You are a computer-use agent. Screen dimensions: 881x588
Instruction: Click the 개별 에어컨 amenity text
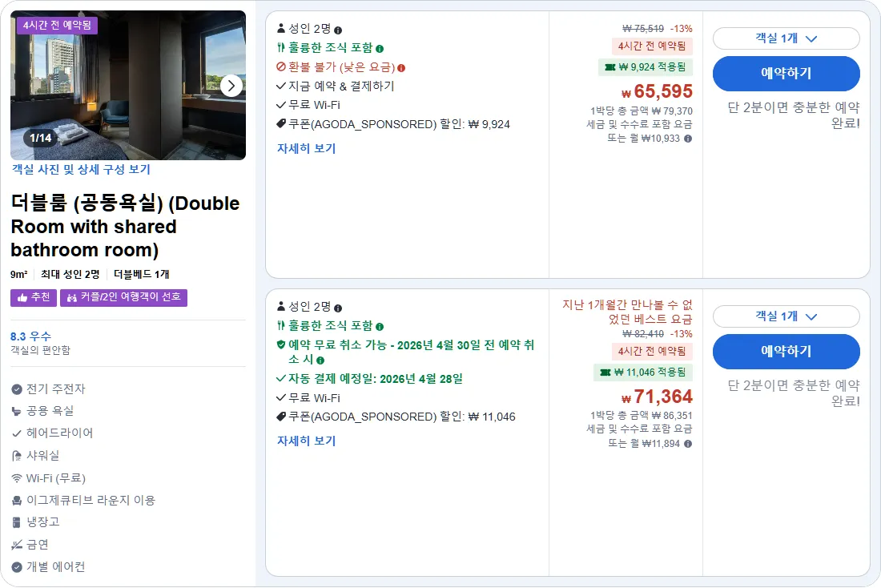point(55,566)
